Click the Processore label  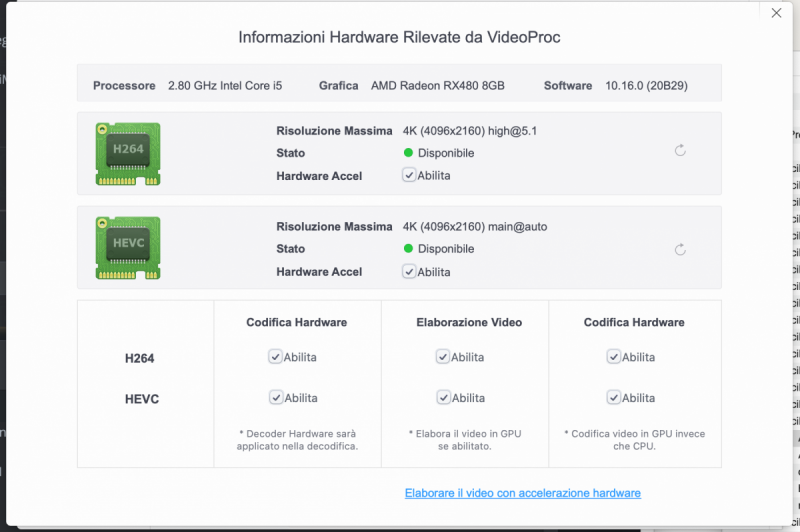click(124, 86)
